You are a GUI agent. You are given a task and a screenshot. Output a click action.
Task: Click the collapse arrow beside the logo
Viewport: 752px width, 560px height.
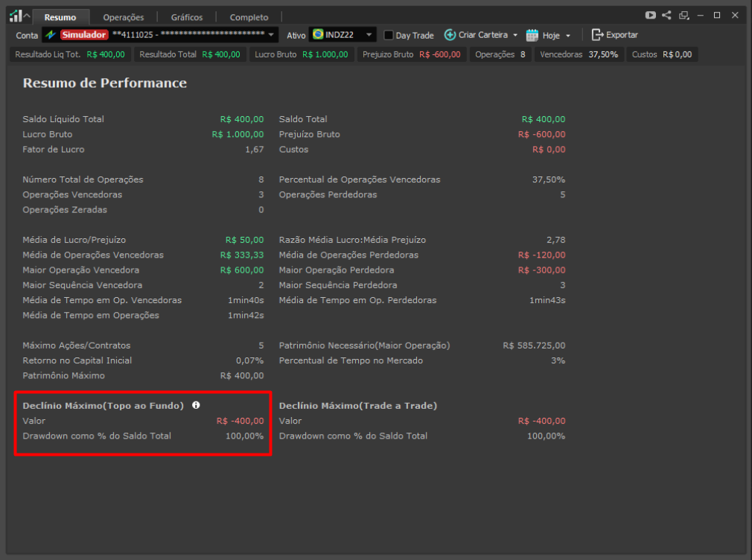click(x=28, y=16)
